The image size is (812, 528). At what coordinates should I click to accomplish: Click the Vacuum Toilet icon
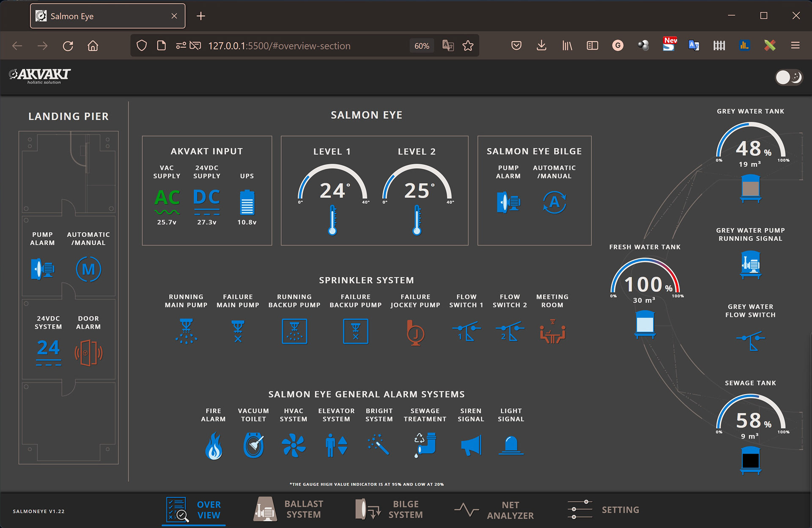coord(253,446)
